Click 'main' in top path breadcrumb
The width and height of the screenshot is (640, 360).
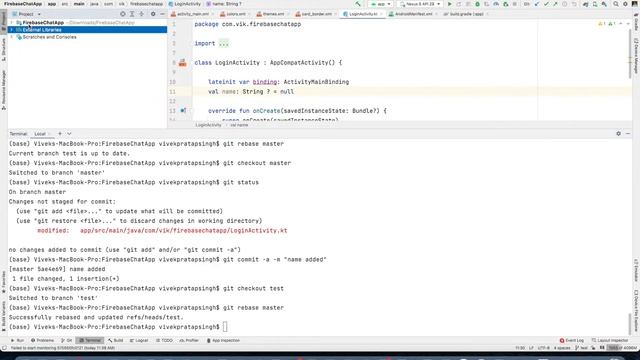(79, 4)
